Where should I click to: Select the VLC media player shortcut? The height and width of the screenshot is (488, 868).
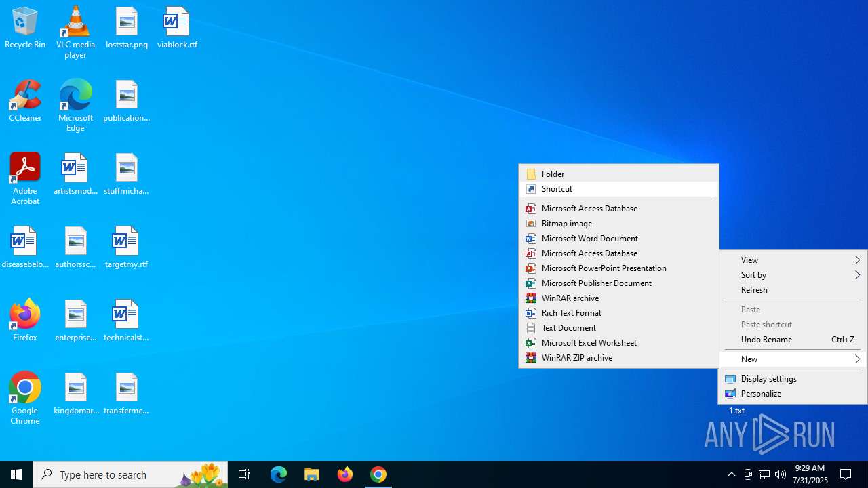pos(75,33)
